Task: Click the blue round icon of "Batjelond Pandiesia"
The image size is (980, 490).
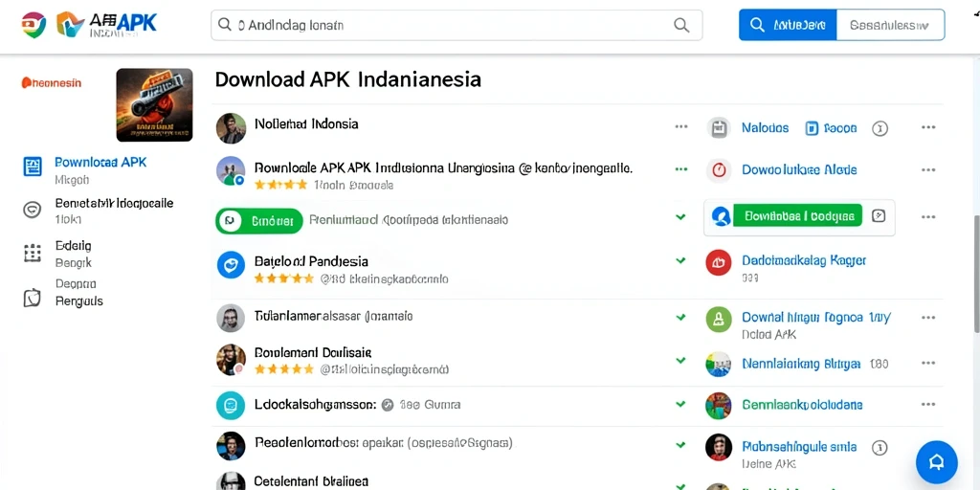Action: 231,265
